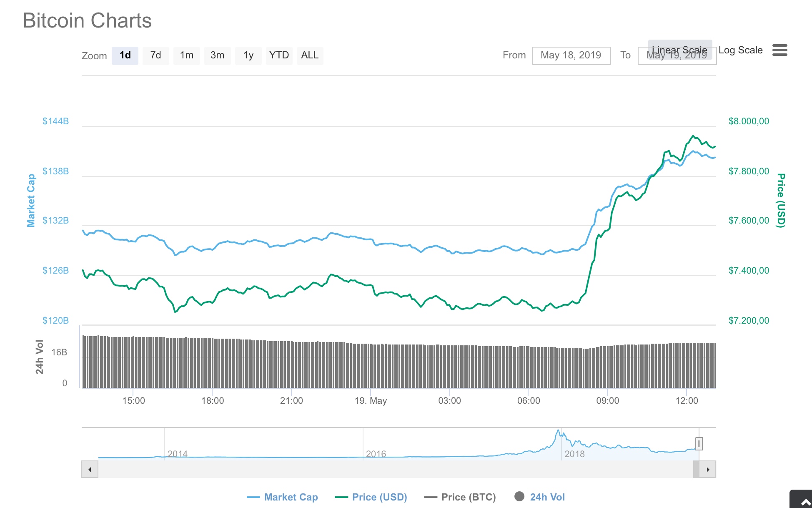Toggle Price (BTC) series in legend
The width and height of the screenshot is (812, 508).
pyautogui.click(x=460, y=497)
